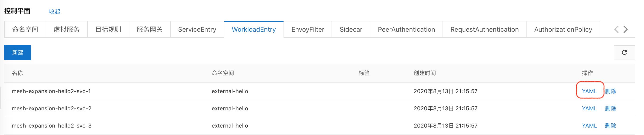Open YAML for mesh-expansion-hello2-svc-2
This screenshot has height=135, width=644.
[x=589, y=108]
